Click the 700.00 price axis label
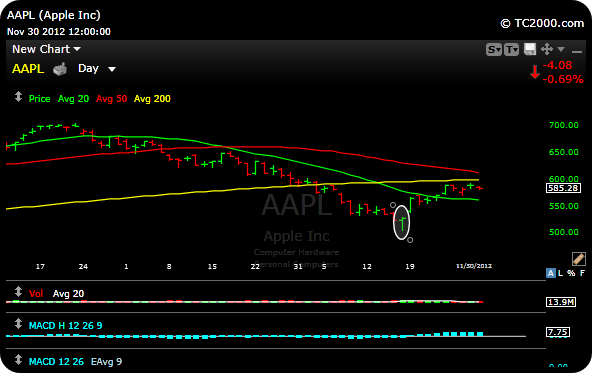 click(x=564, y=125)
